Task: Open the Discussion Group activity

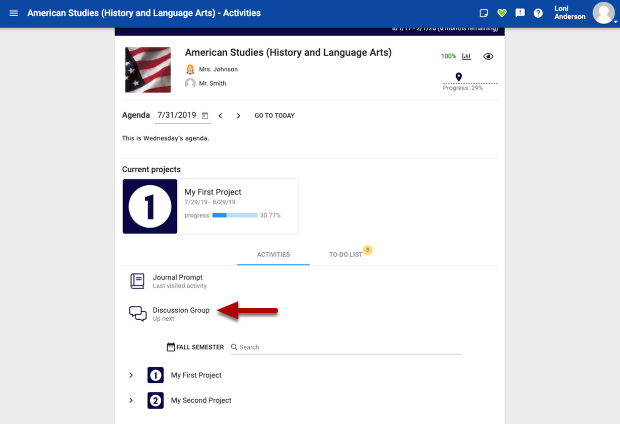Action: [x=180, y=311]
